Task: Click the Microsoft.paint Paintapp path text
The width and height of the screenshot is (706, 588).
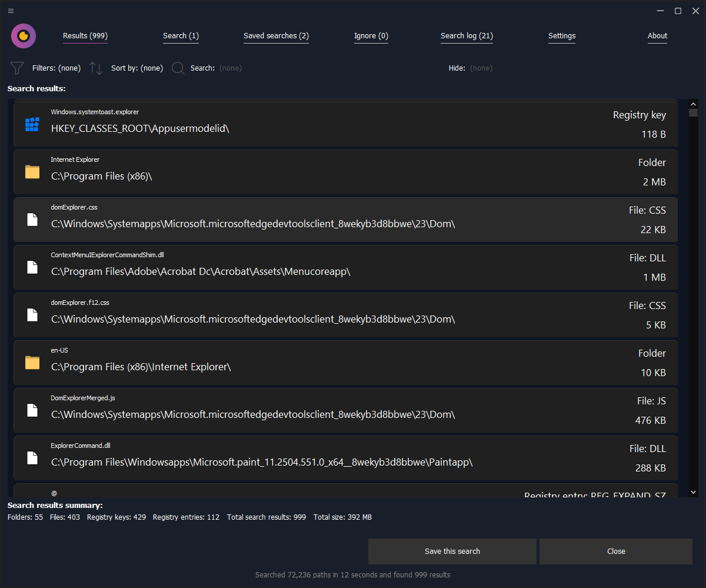Action: click(x=262, y=462)
